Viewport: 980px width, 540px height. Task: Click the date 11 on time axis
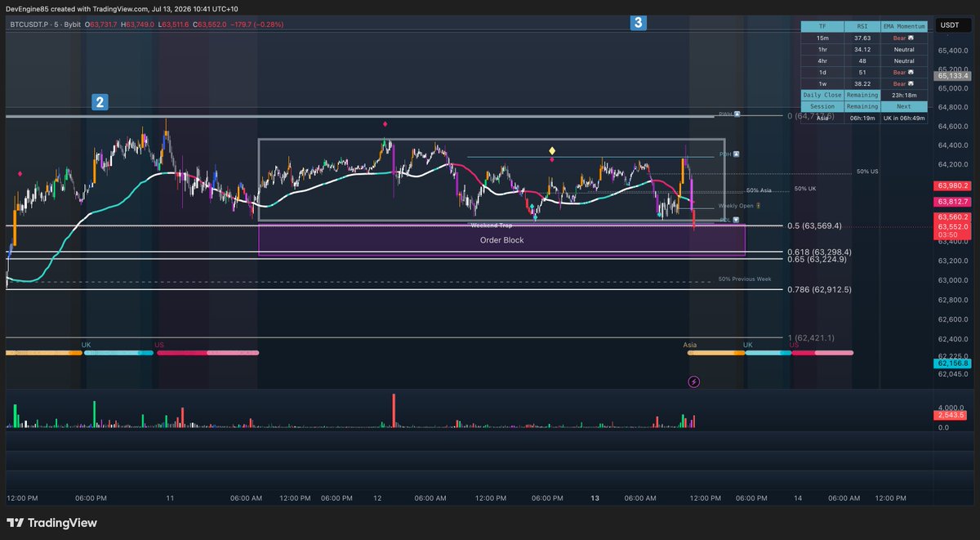point(170,498)
